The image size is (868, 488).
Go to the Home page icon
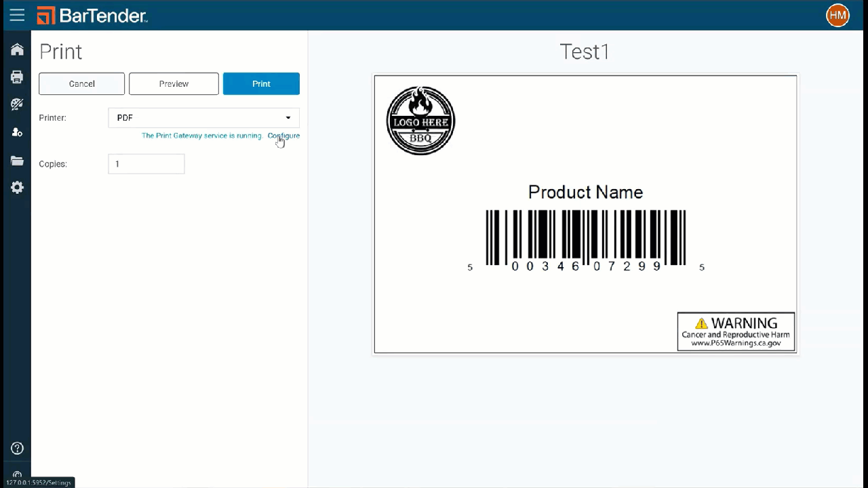coord(17,49)
